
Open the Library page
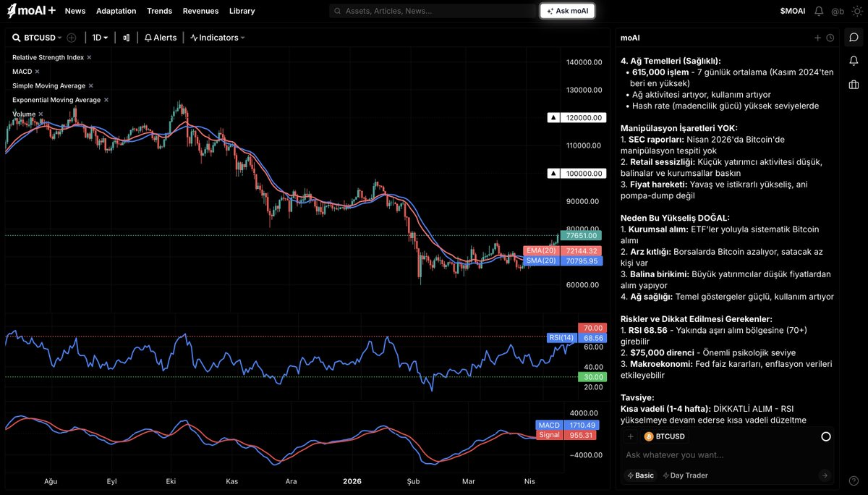point(242,11)
